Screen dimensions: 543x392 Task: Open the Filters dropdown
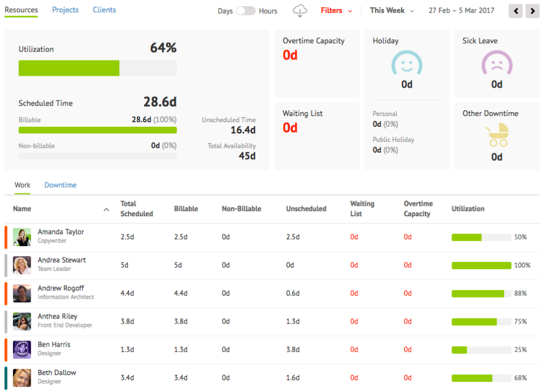pyautogui.click(x=336, y=11)
